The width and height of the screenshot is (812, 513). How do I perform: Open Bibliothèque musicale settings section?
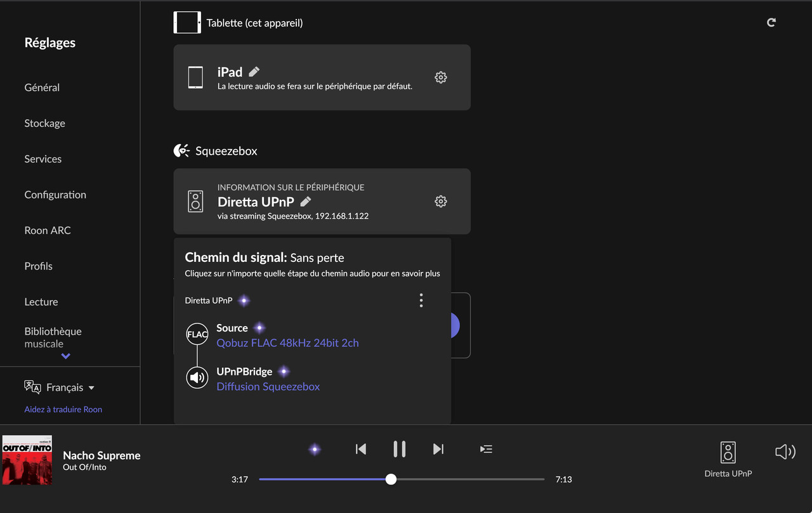point(53,337)
